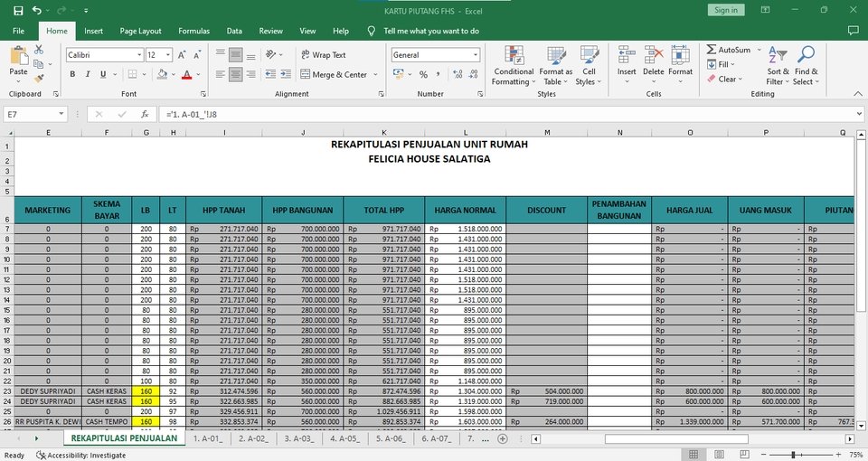Image resolution: width=868 pixels, height=461 pixels.
Task: Click the red font color swatch
Action: (x=186, y=75)
